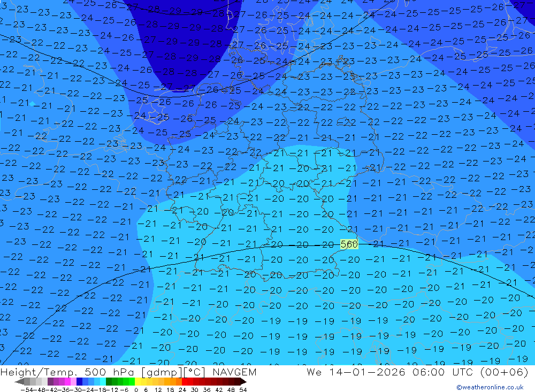Click the '36' legend scale label
The height and width of the screenshot is (392, 535).
(x=207, y=390)
